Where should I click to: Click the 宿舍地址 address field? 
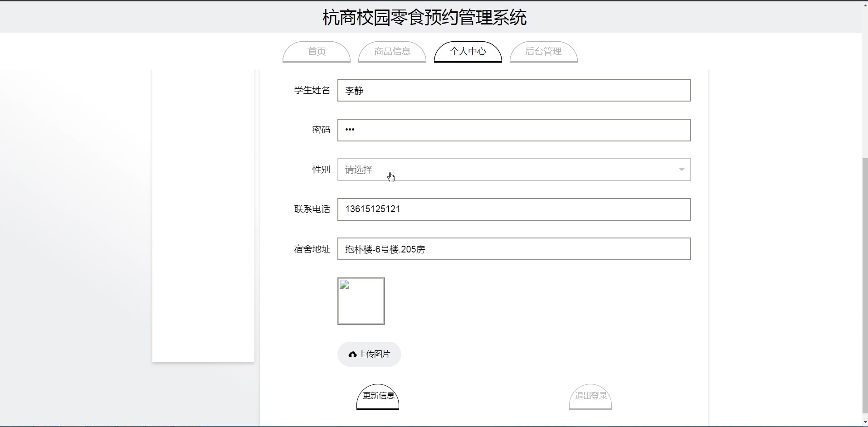[x=514, y=249]
